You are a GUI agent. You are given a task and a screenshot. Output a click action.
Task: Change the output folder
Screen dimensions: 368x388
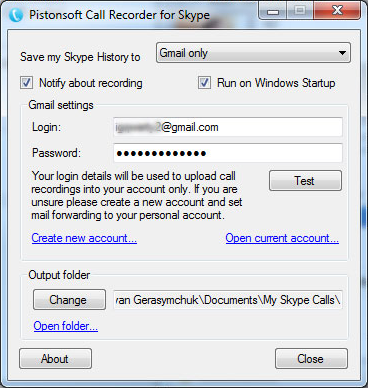pos(69,300)
